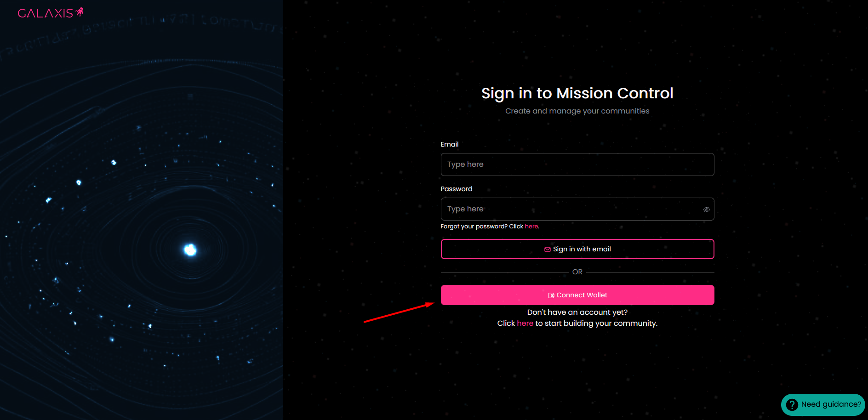Click the "OR" divider text

[577, 272]
